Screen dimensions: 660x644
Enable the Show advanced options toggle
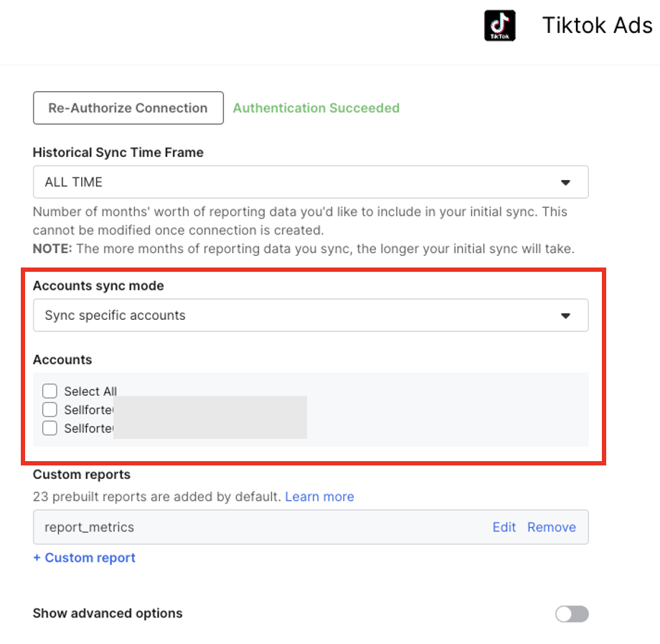point(572,614)
